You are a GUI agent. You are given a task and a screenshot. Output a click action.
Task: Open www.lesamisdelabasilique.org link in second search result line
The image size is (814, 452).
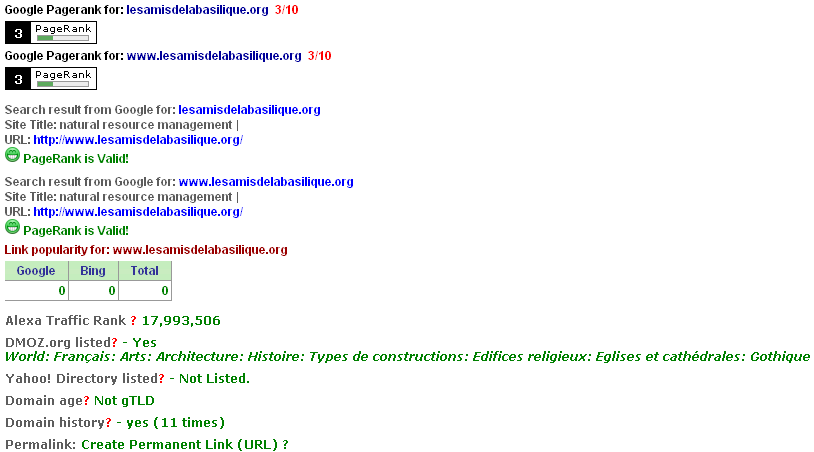click(266, 182)
